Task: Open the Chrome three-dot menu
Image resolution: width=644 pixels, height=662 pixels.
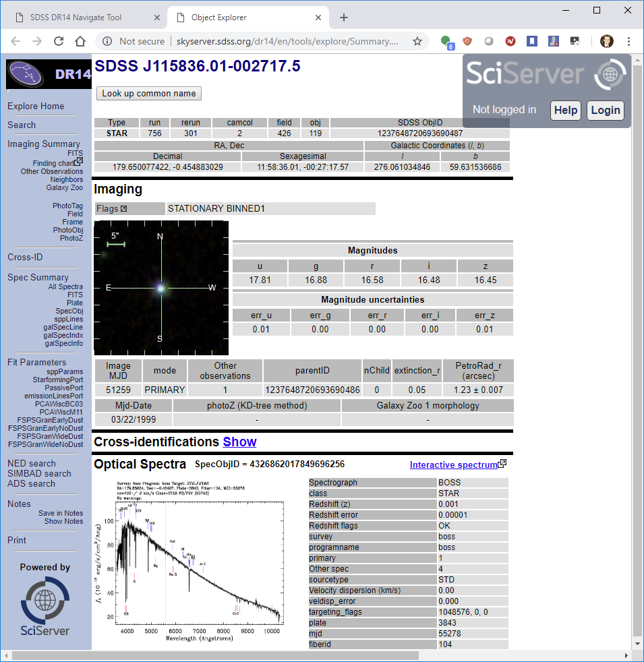Action: 628,41
